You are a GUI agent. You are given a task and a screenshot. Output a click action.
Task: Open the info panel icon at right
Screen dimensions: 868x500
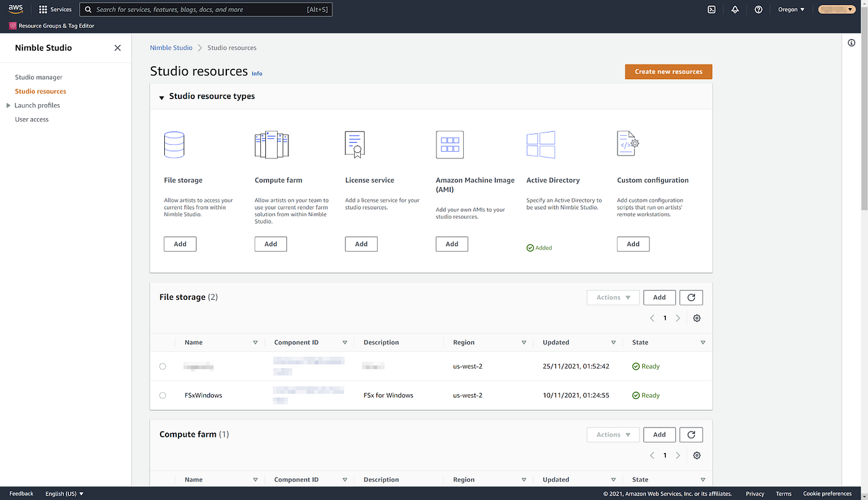click(851, 43)
